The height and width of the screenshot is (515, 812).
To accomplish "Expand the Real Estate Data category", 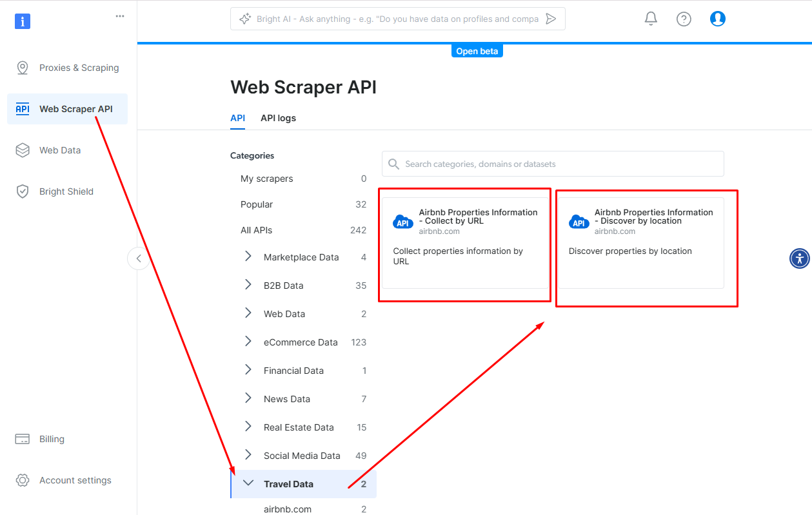I will [248, 427].
